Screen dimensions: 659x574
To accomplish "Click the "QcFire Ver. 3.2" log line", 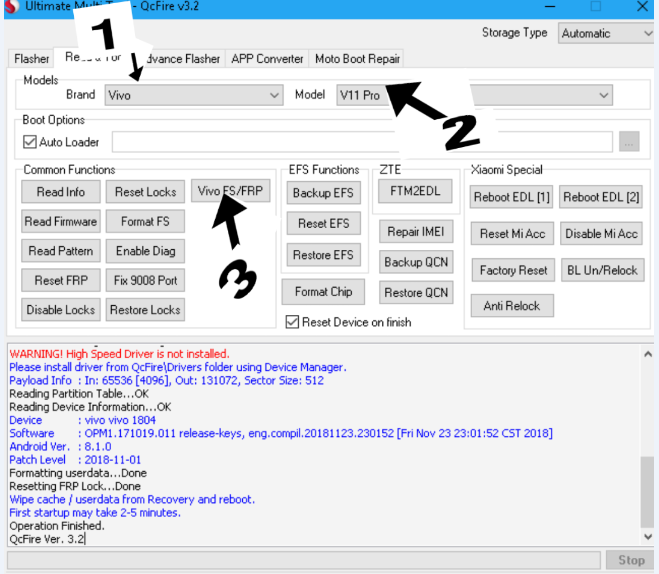I will click(47, 539).
